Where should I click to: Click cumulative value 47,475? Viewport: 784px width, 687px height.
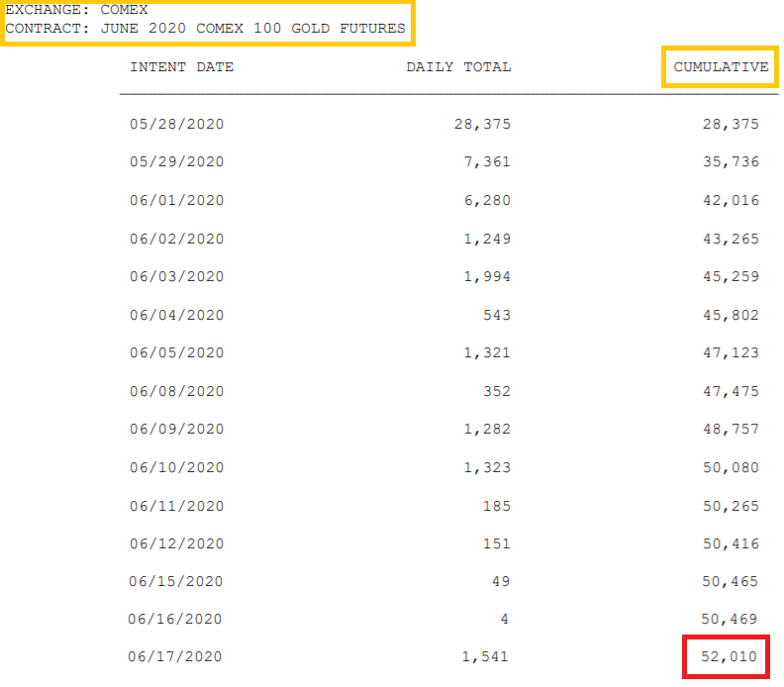731,391
